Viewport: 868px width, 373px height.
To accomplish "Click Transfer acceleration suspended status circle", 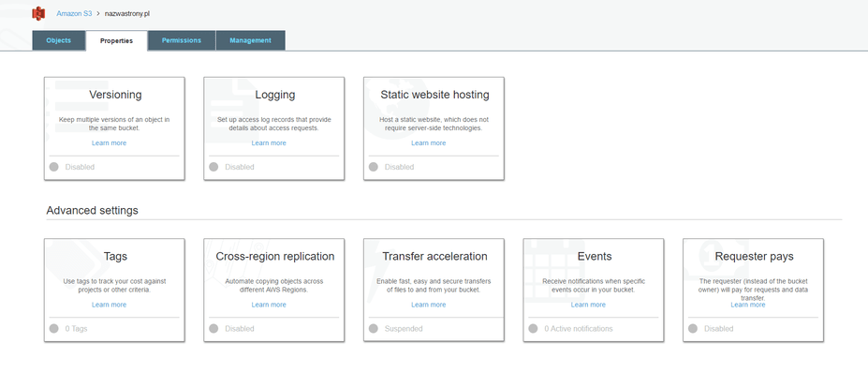I will tap(373, 329).
